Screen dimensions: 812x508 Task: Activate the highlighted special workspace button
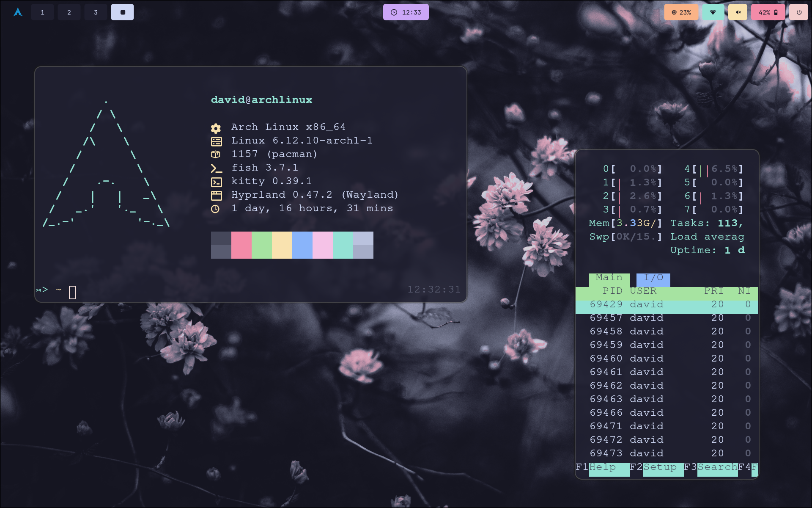[x=122, y=12]
